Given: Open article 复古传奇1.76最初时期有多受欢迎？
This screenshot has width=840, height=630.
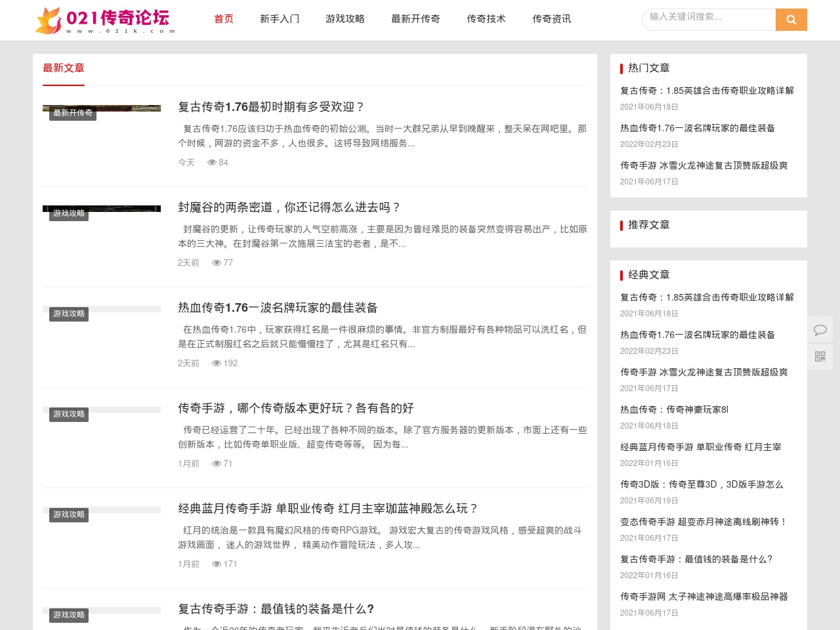Looking at the screenshot, I should (x=271, y=107).
